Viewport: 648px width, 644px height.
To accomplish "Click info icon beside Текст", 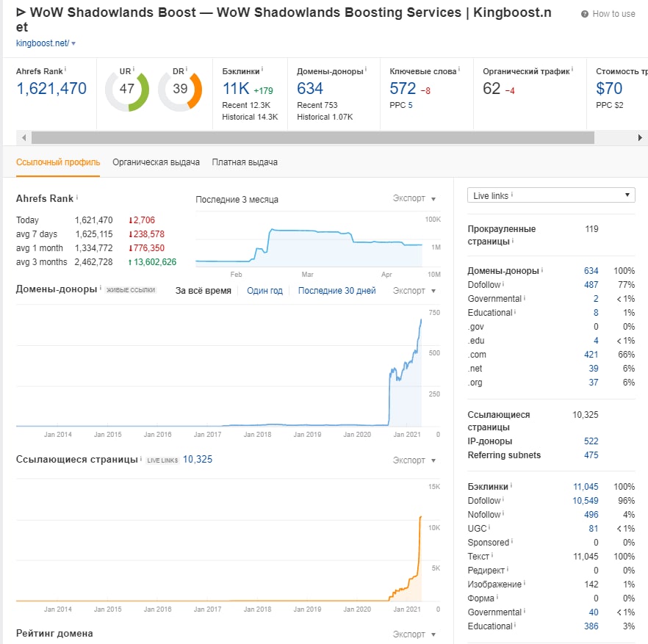I will 492,555.
